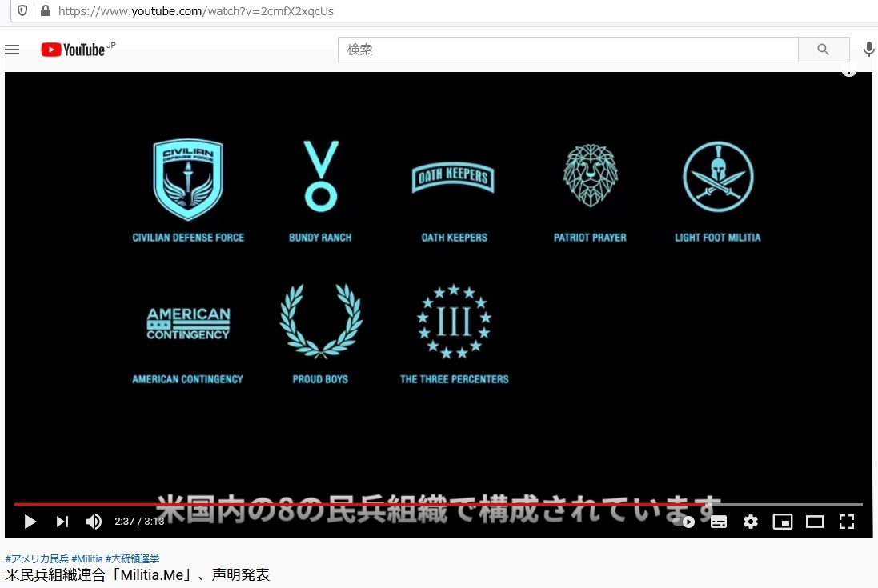Click the 'LIGHT FOOT MILITIA' caption

pyautogui.click(x=718, y=238)
